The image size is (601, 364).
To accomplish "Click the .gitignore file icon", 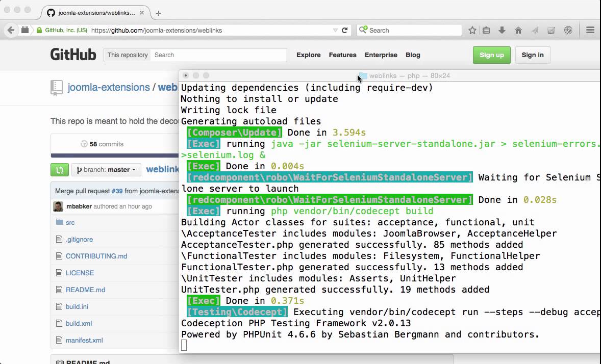I will click(59, 239).
